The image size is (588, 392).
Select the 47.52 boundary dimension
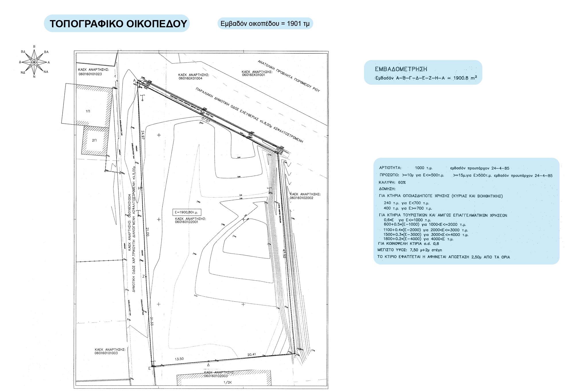(x=284, y=254)
